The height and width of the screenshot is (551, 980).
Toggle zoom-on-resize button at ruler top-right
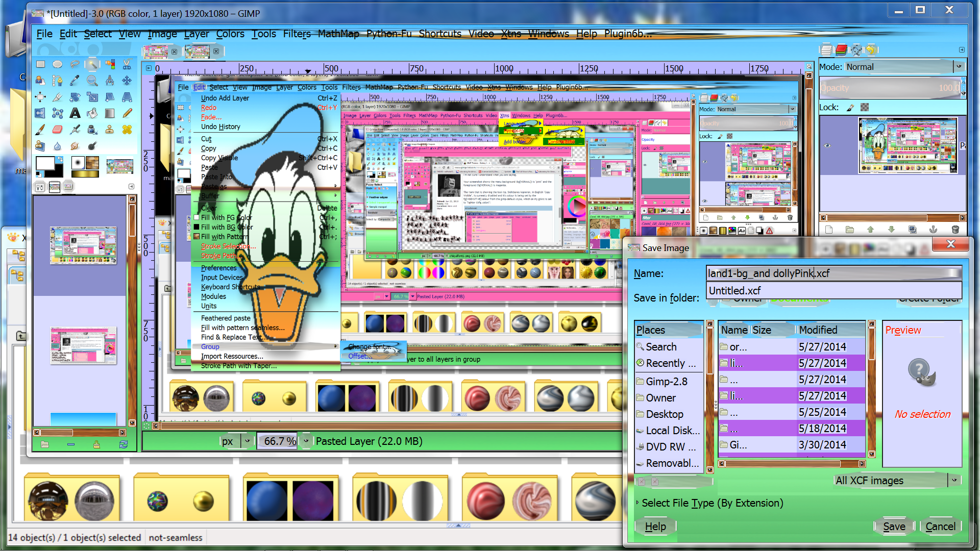809,67
